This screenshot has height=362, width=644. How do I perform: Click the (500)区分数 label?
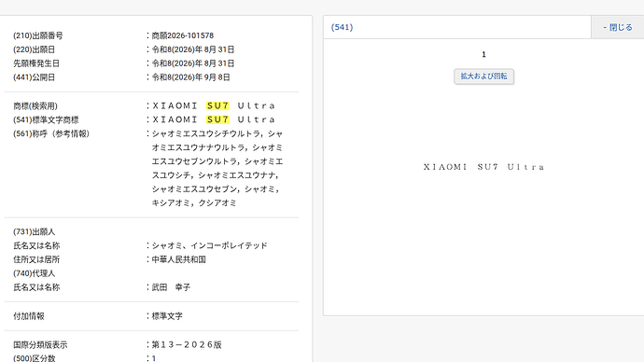(35, 358)
